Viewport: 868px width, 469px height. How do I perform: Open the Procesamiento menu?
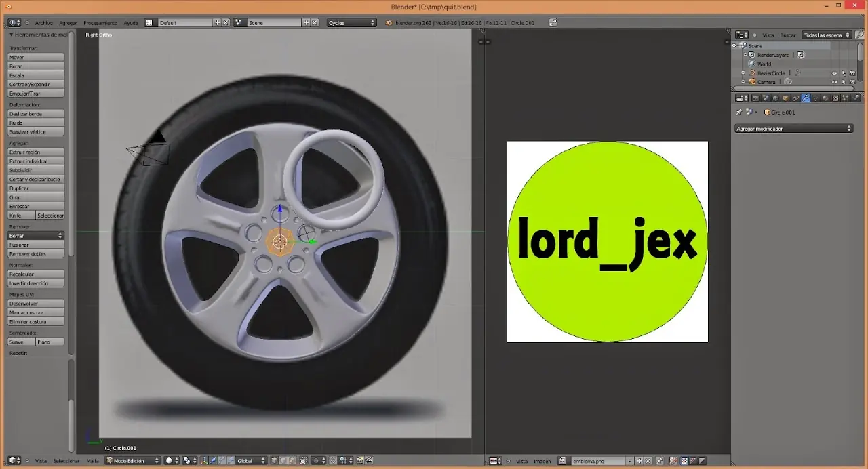100,23
